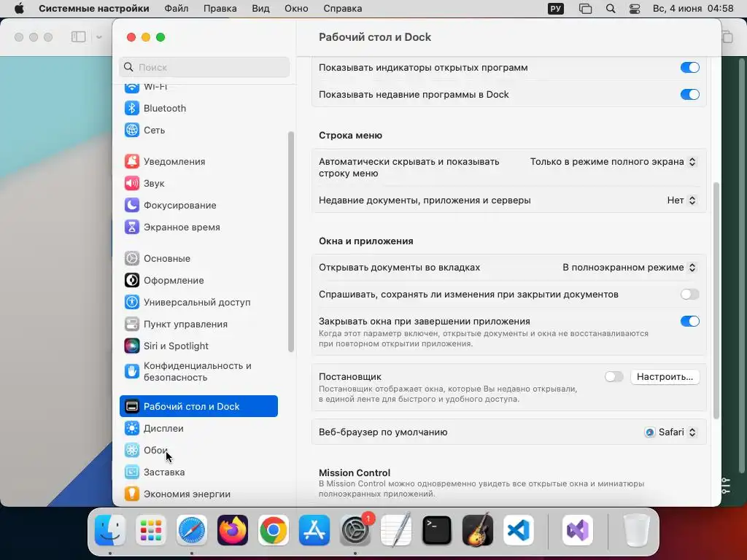The width and height of the screenshot is (747, 560).
Task: Toggle sidebar button in background window
Action: click(79, 37)
